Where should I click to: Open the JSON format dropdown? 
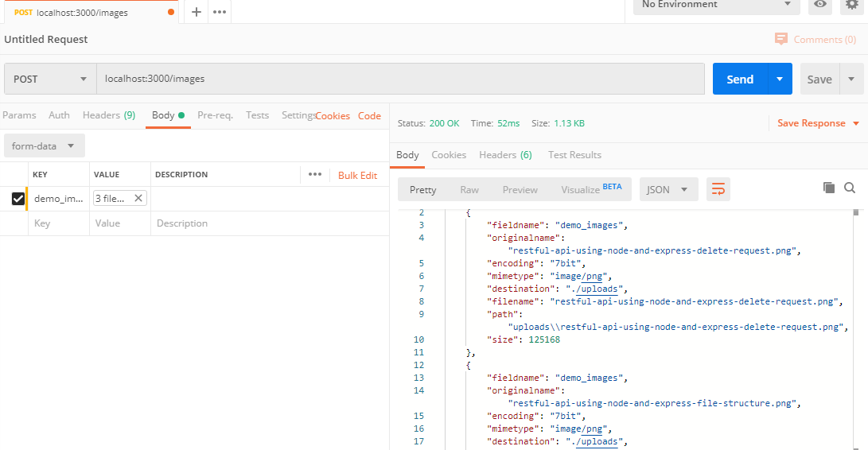668,190
